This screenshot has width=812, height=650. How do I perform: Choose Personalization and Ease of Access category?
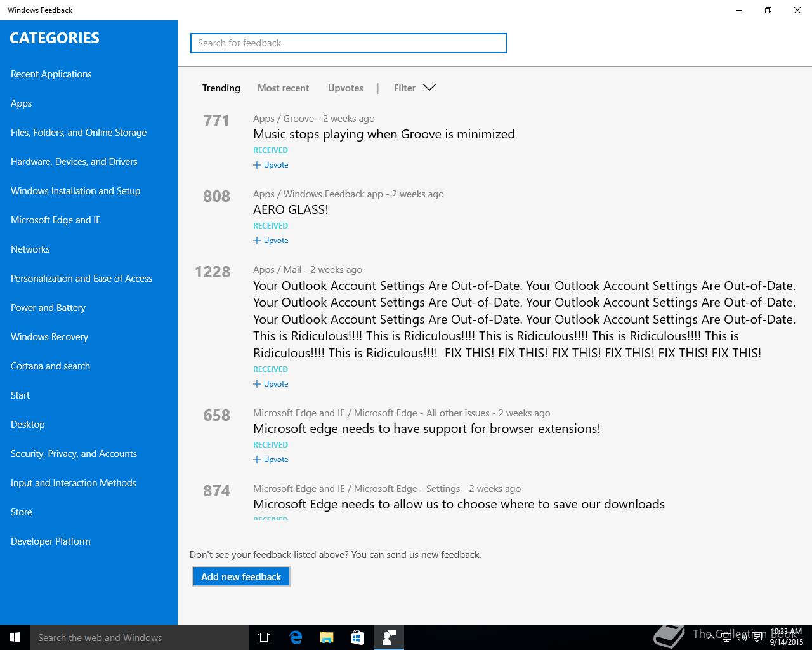pyautogui.click(x=81, y=279)
